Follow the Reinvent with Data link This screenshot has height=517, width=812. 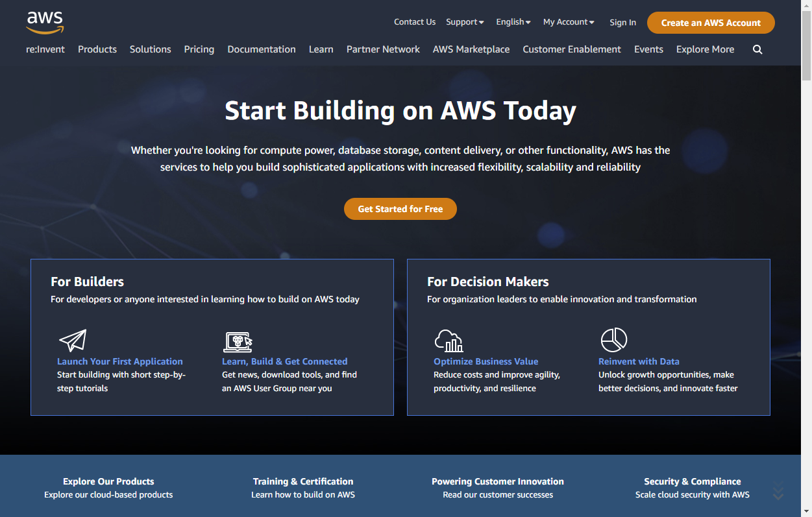tap(639, 361)
